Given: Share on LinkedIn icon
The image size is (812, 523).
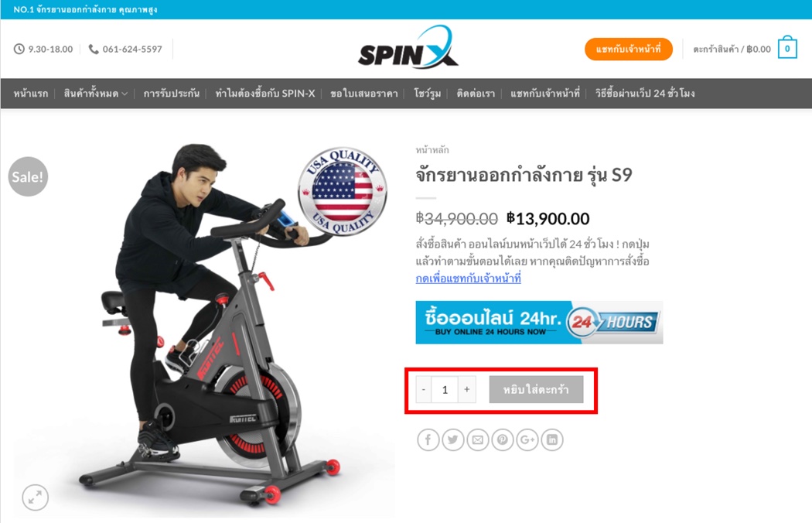Looking at the screenshot, I should (x=552, y=439).
